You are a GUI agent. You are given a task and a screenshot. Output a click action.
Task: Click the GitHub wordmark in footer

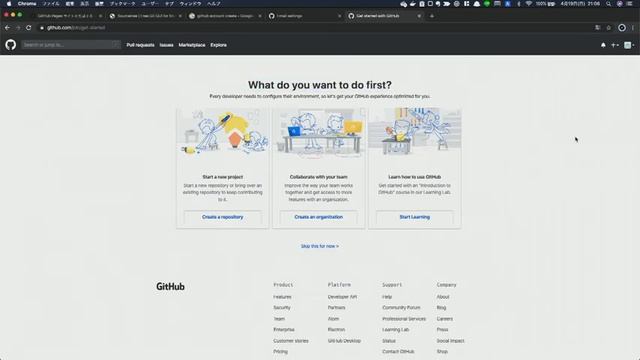[170, 287]
